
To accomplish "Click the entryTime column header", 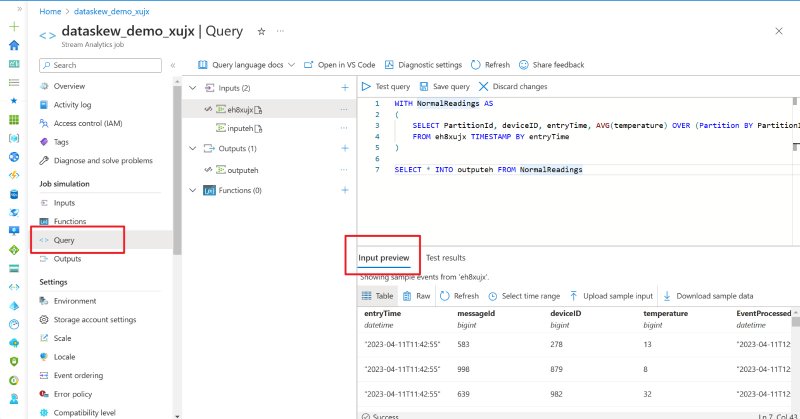I will (x=383, y=313).
